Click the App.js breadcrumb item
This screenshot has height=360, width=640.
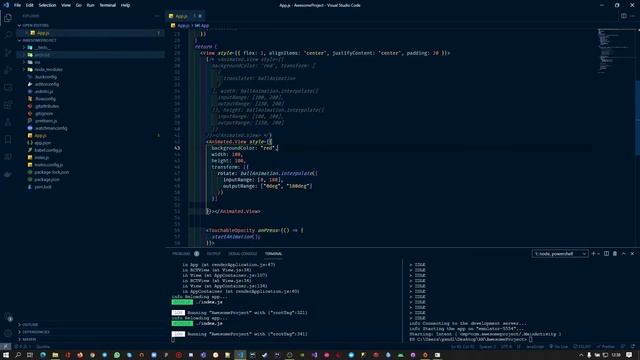tap(183, 25)
